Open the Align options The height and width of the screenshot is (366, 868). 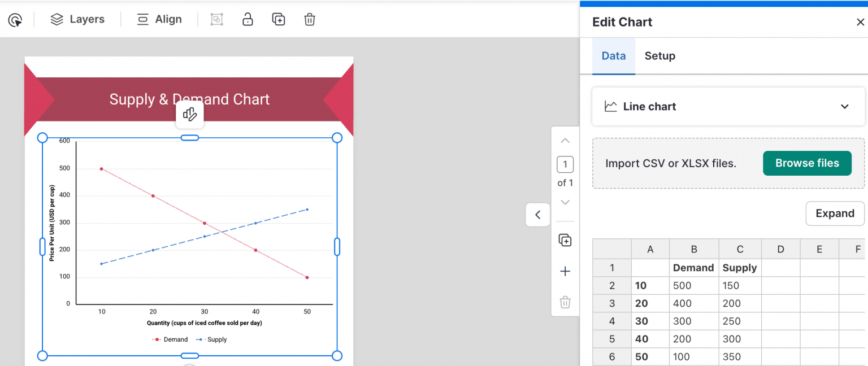point(159,19)
